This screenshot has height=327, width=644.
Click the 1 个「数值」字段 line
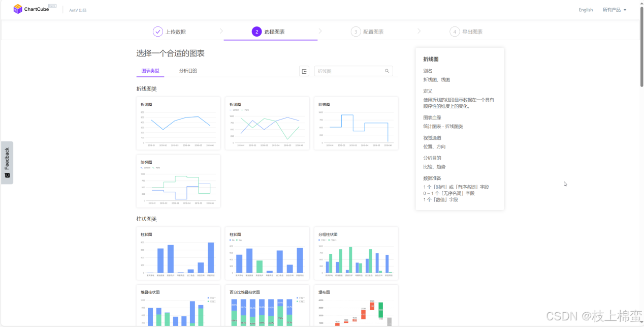click(440, 200)
